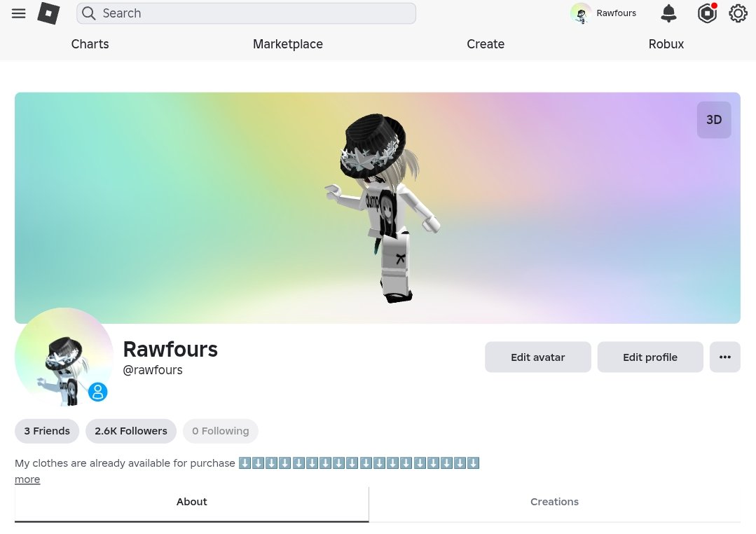Screen dimensions: 756x534
Task: Open the settings gear icon
Action: click(x=738, y=13)
